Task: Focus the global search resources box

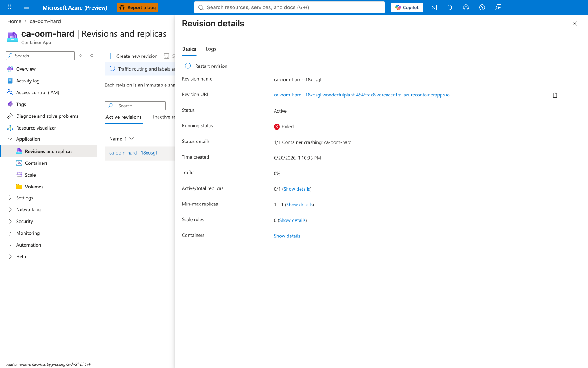Action: pos(290,7)
